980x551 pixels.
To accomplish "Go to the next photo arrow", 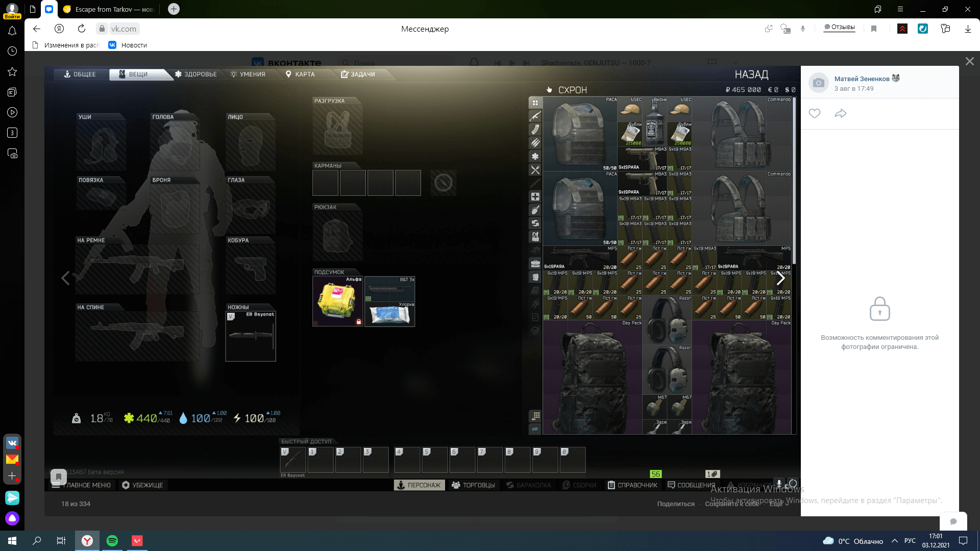I will click(780, 279).
